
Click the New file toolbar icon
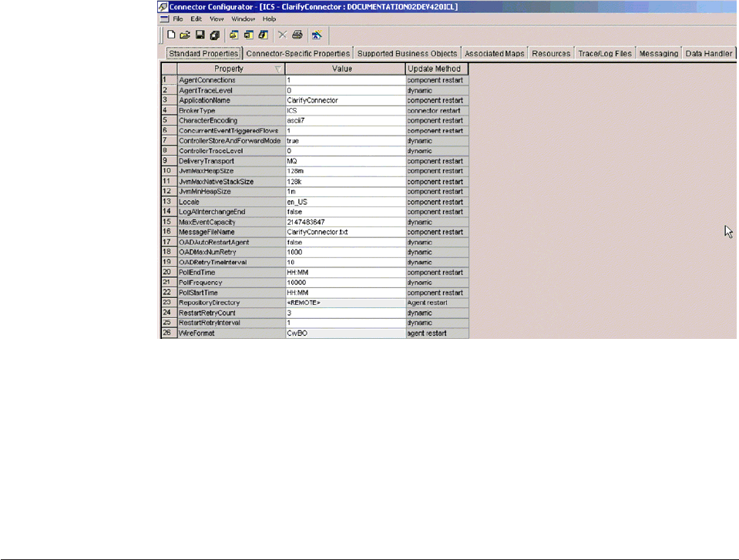pos(171,35)
